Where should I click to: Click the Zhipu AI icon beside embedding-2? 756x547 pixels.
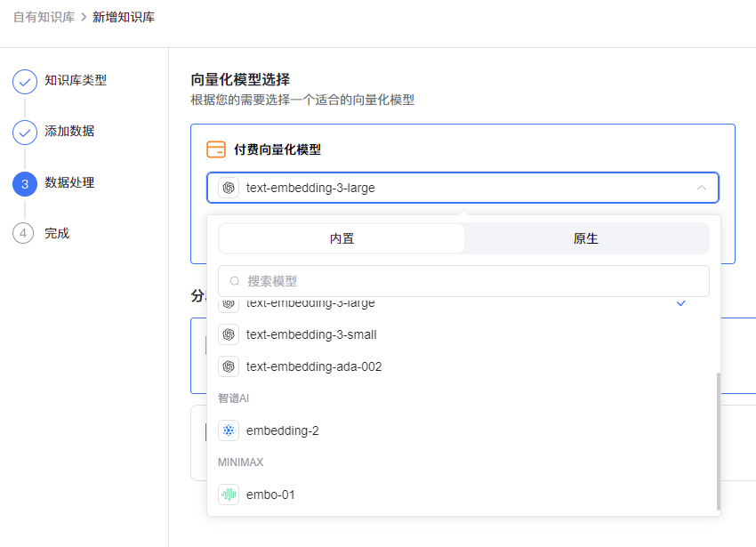click(x=229, y=430)
